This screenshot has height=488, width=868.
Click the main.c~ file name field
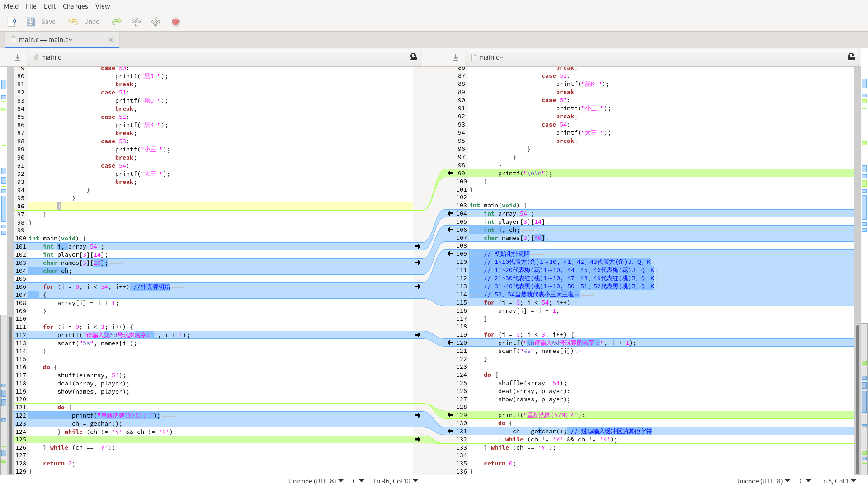pos(662,57)
